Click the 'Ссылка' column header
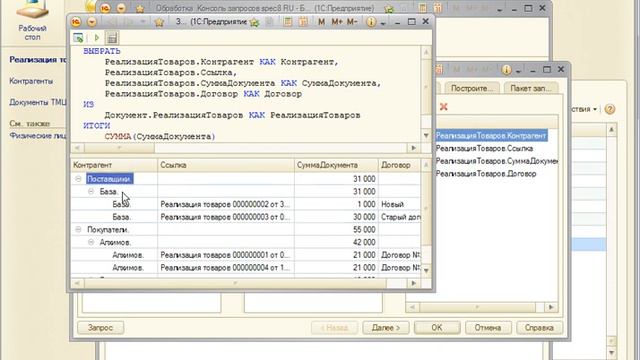 click(x=226, y=165)
